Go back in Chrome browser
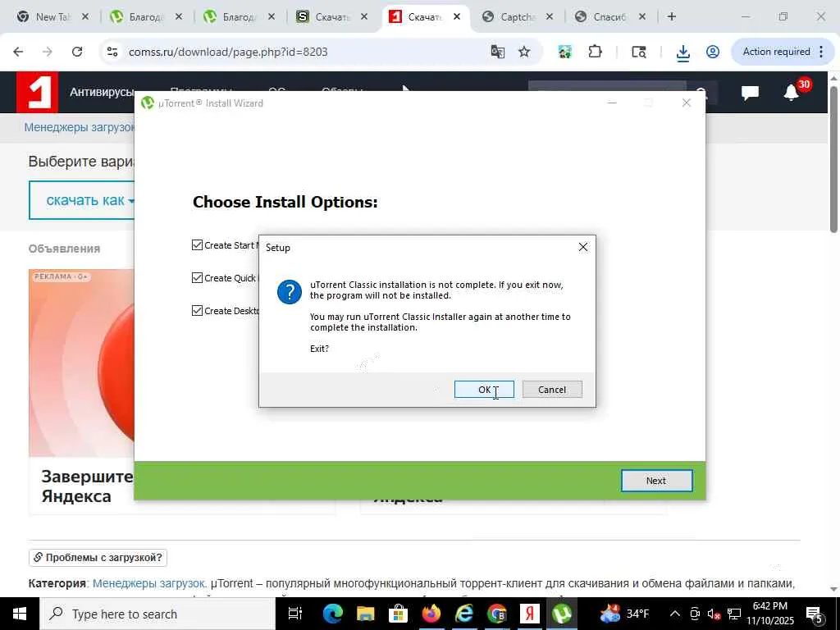The image size is (840, 630). pyautogui.click(x=18, y=52)
